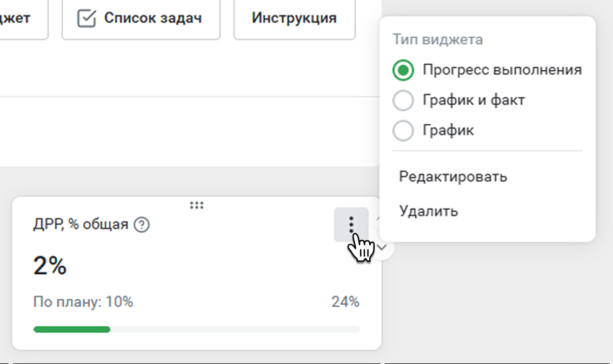Click the partially hidden up chevron beside widget
This screenshot has height=364, width=613.
(x=378, y=218)
